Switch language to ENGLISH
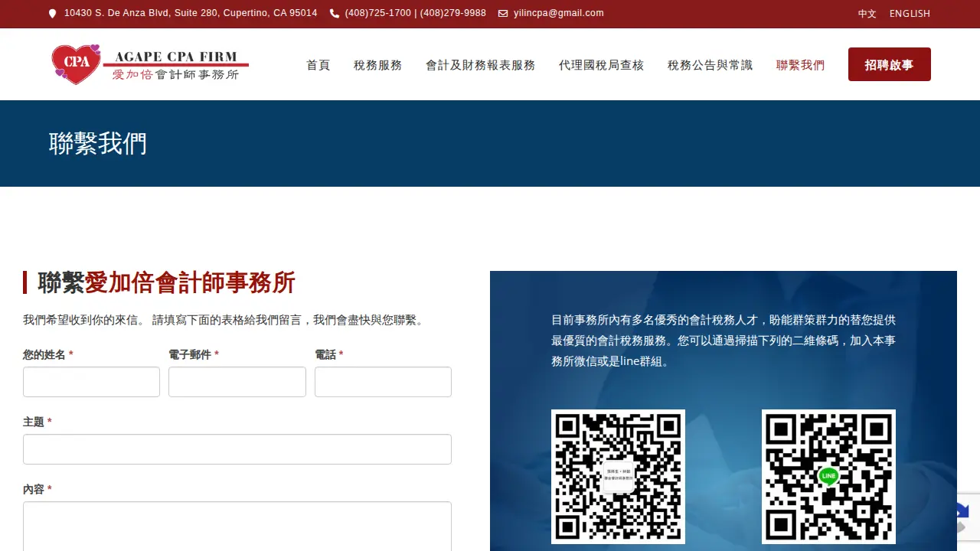This screenshot has width=980, height=551. (910, 14)
